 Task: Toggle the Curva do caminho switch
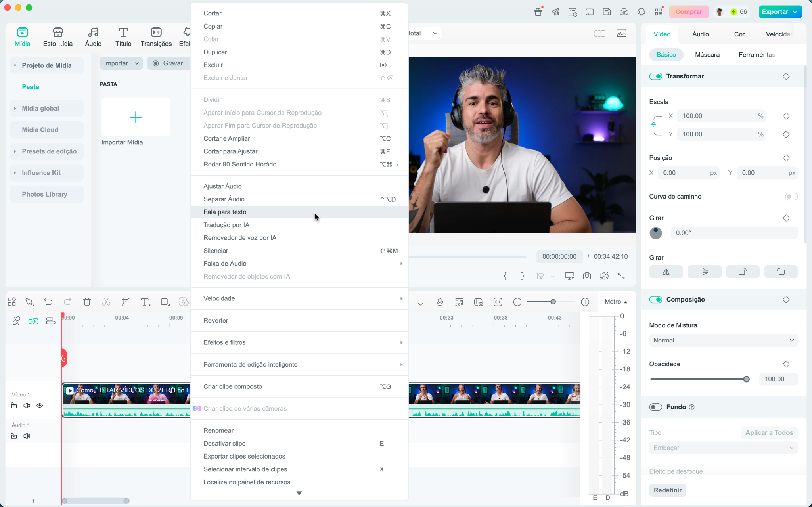click(x=791, y=197)
